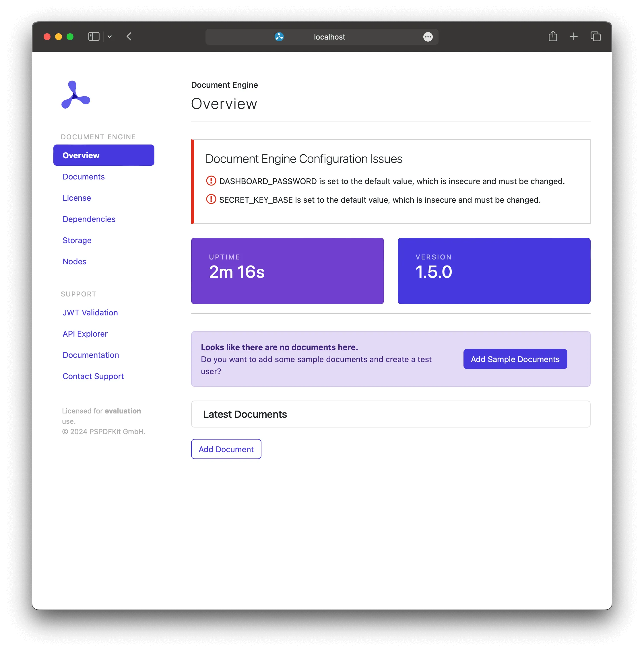Click the favicon in the address bar
The image size is (644, 652).
point(279,37)
